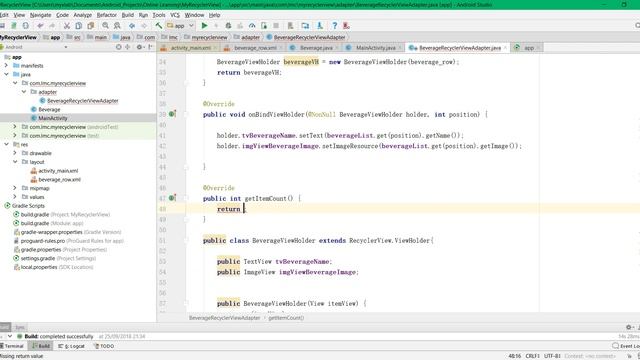Expand the drawable folder
The height and width of the screenshot is (360, 640).
(15, 153)
